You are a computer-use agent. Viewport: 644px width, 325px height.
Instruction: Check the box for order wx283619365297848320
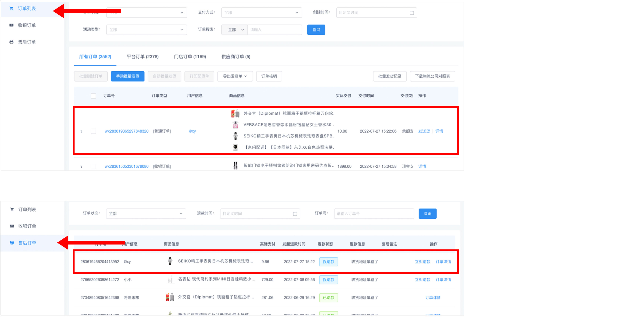tap(93, 131)
